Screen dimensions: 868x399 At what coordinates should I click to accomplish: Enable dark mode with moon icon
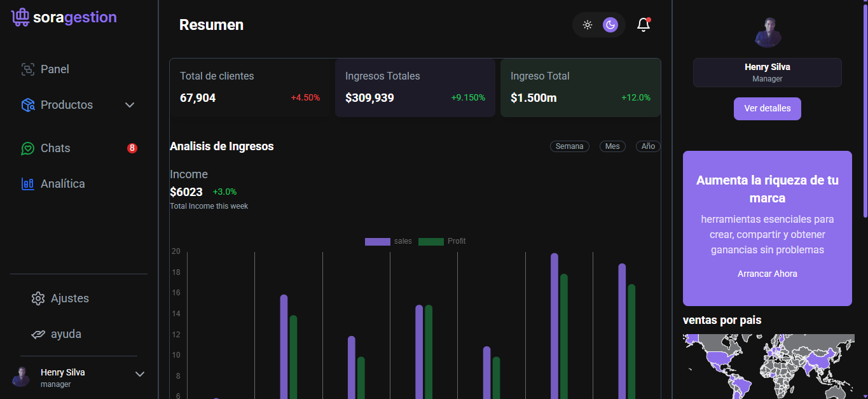(610, 25)
